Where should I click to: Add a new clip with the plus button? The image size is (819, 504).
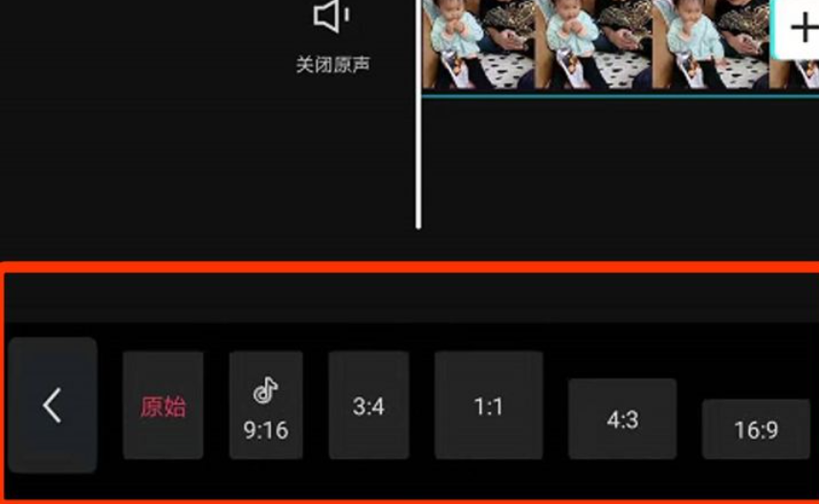[x=801, y=29]
